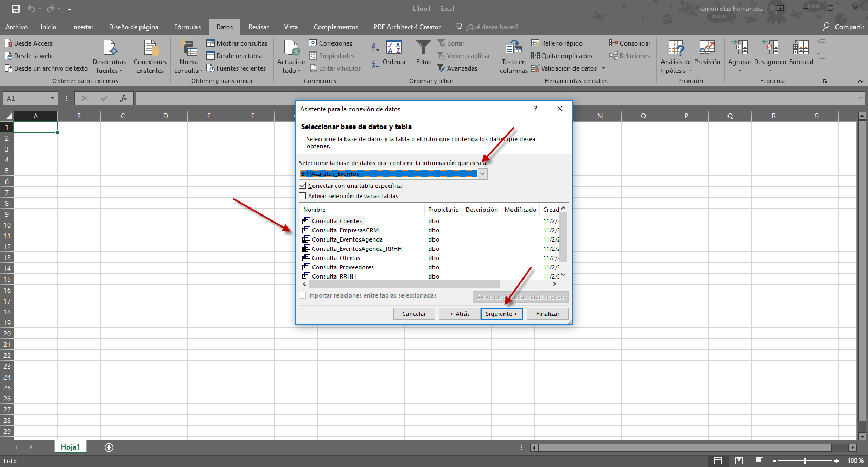The height and width of the screenshot is (467, 868).
Task: Switch to the Inicio tab
Action: (x=48, y=27)
